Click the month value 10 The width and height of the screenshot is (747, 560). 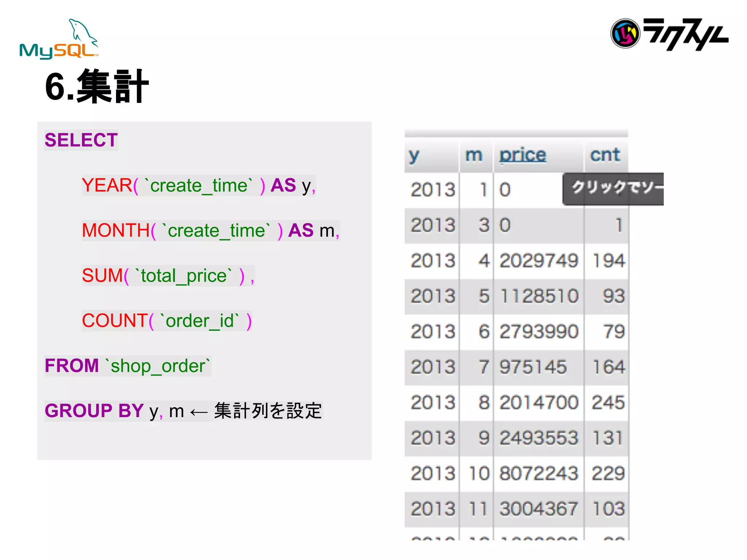point(479,474)
